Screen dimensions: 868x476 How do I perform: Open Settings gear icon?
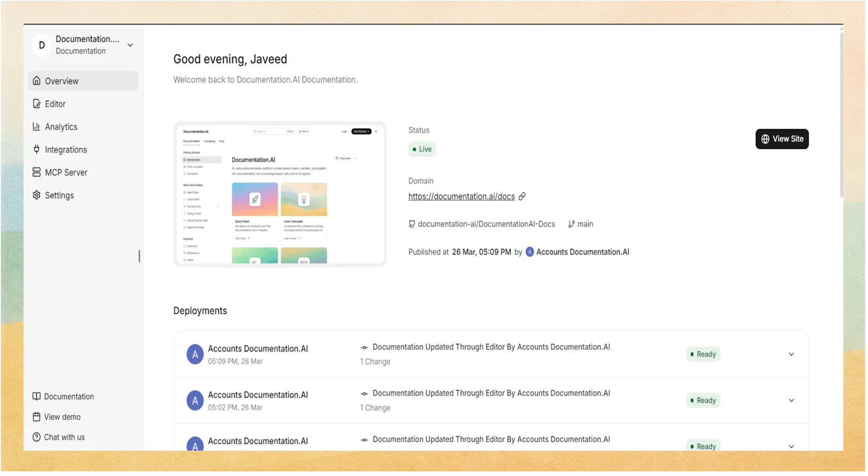pyautogui.click(x=36, y=196)
